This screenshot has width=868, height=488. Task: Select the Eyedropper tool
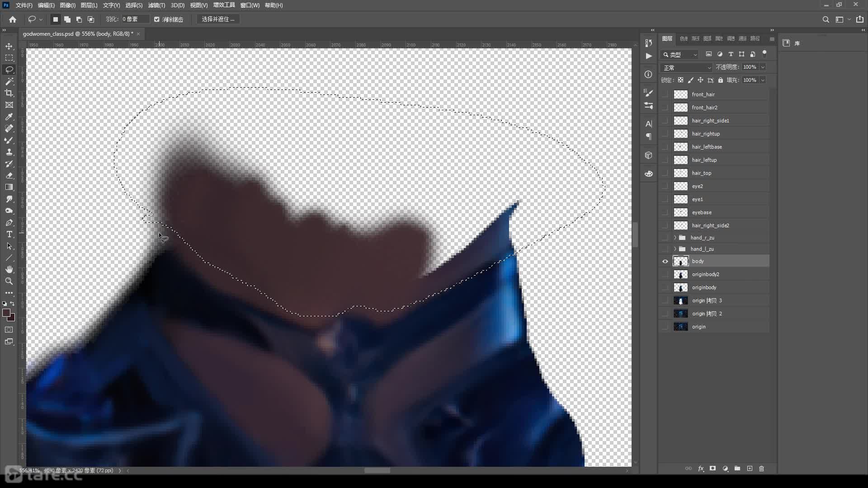pyautogui.click(x=9, y=117)
